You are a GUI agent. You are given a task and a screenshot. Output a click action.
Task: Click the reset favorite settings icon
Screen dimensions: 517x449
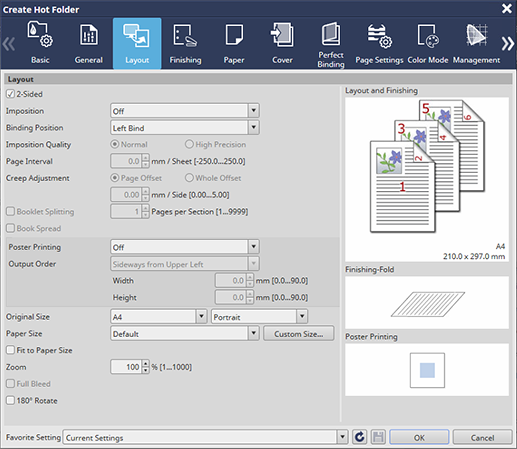[x=360, y=437]
